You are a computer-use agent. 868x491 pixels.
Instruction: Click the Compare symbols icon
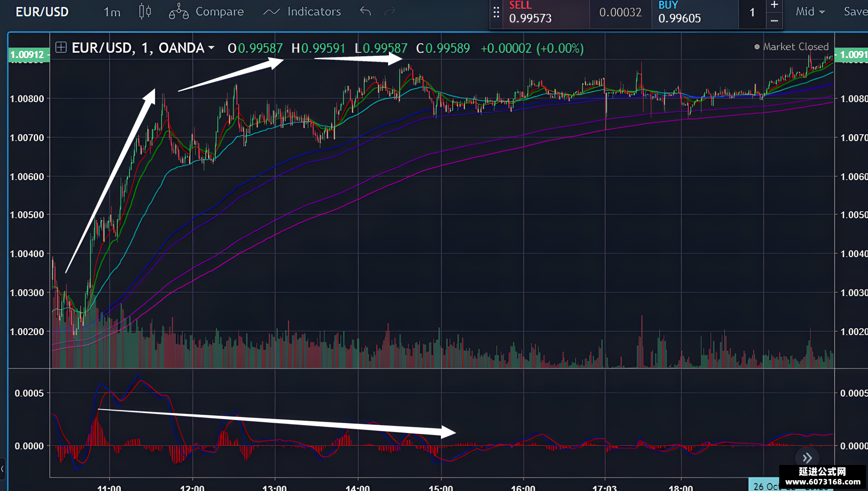pos(178,12)
